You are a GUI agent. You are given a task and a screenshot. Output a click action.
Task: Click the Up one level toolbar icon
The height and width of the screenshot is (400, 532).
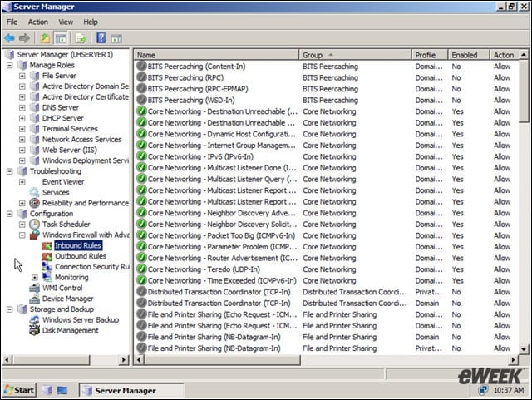click(45, 38)
